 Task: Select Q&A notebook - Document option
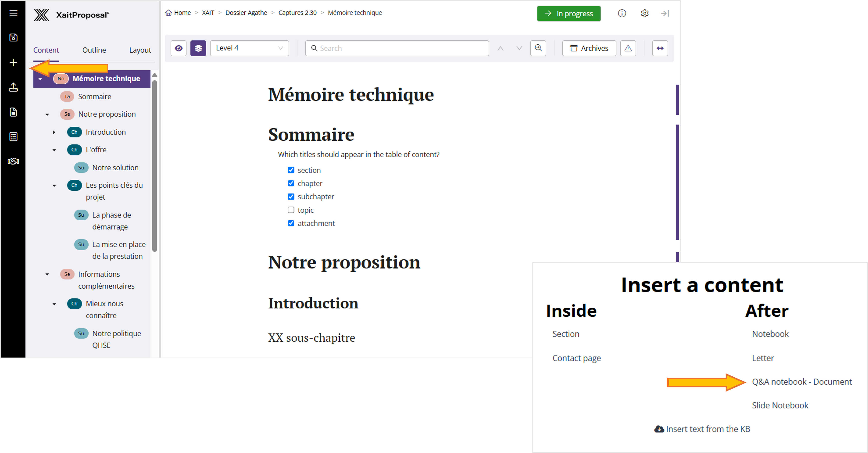click(802, 382)
